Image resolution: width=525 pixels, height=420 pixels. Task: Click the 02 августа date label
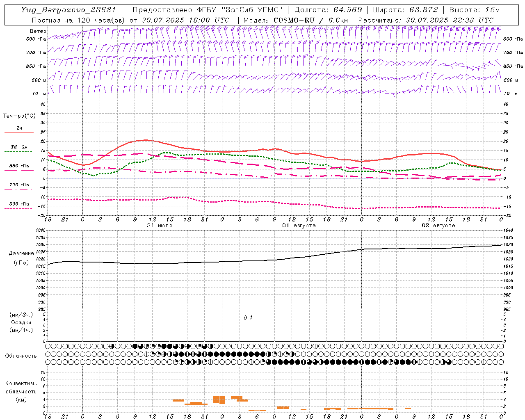tap(438, 226)
